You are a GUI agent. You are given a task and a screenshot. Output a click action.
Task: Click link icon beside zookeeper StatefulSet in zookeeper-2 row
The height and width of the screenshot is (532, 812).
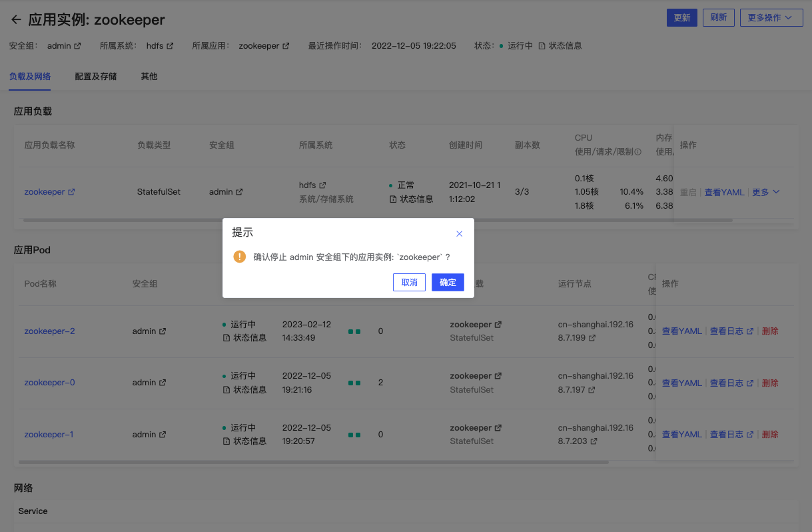498,325
